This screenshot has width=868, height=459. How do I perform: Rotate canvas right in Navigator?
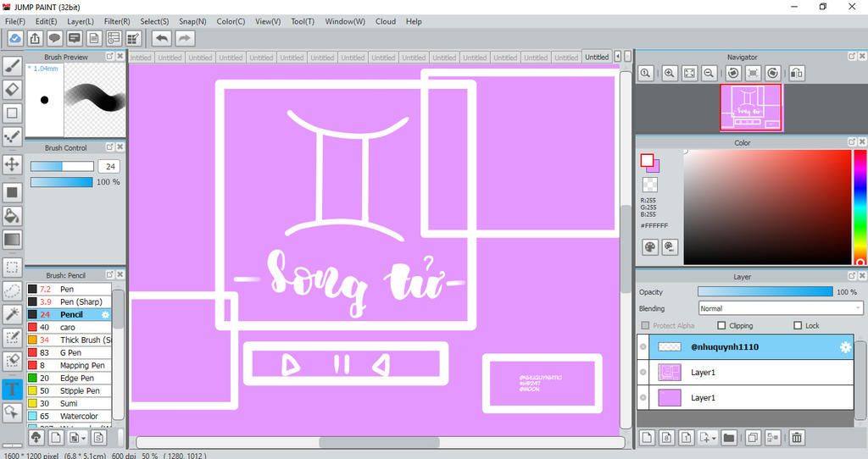pyautogui.click(x=773, y=73)
